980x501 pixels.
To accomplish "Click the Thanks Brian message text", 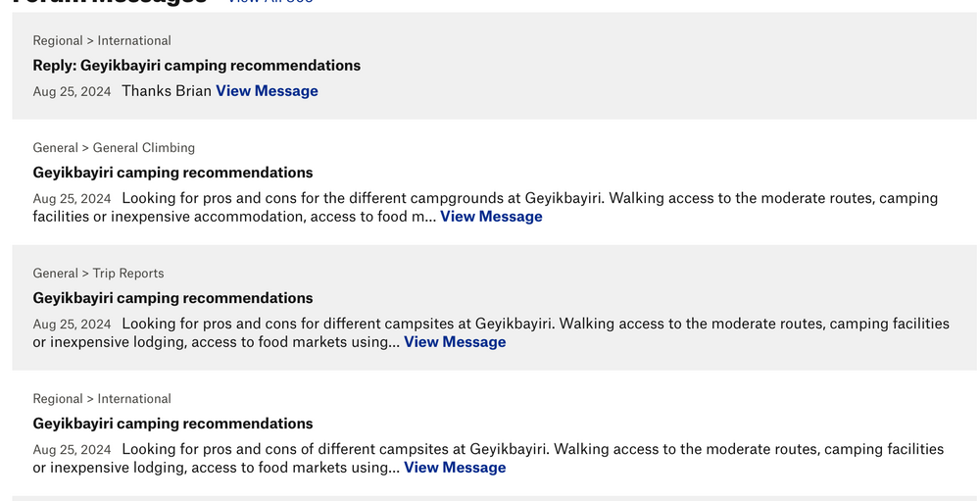I will (x=167, y=91).
